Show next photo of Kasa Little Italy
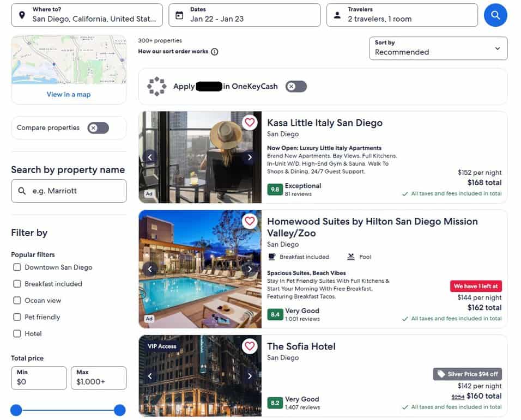521x420 pixels. 250,157
